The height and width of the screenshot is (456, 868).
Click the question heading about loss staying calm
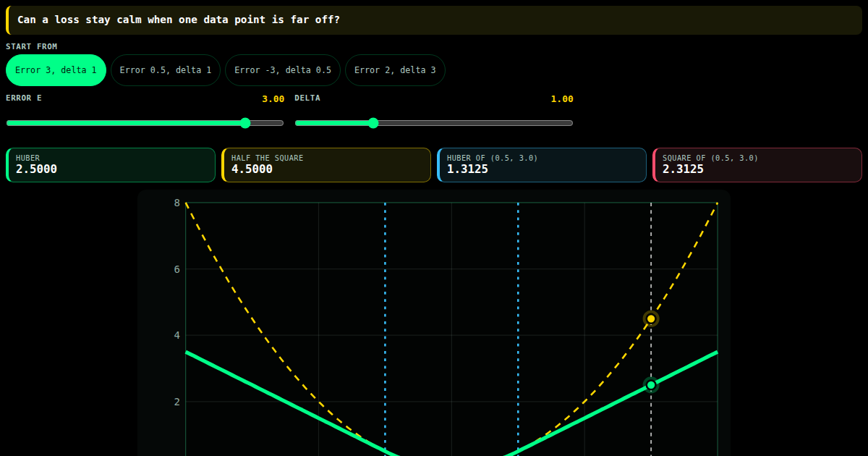tap(179, 20)
